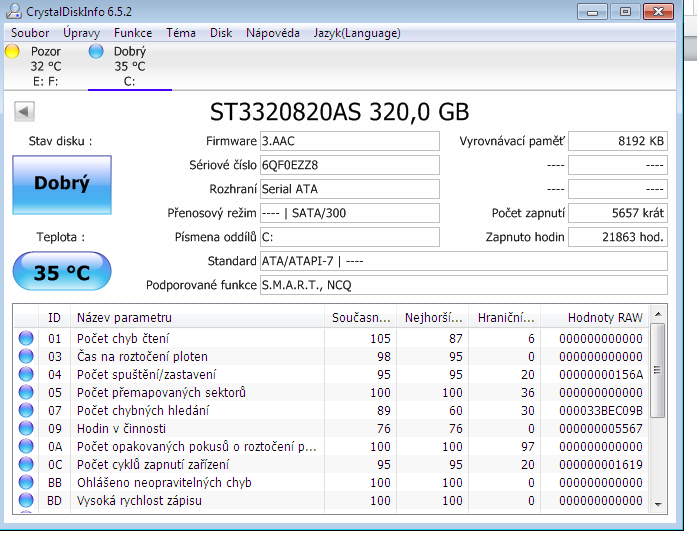The image size is (697, 535).
Task: Open the Disk menu
Action: 221,33
